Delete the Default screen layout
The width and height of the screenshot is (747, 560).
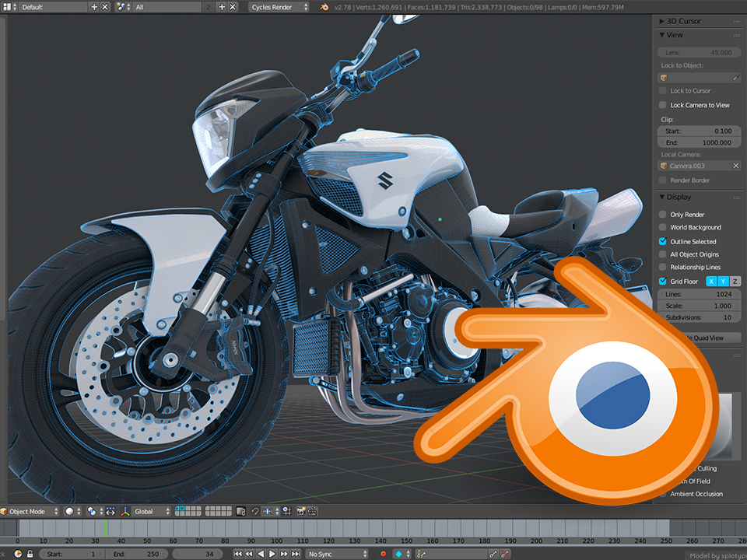point(105,7)
